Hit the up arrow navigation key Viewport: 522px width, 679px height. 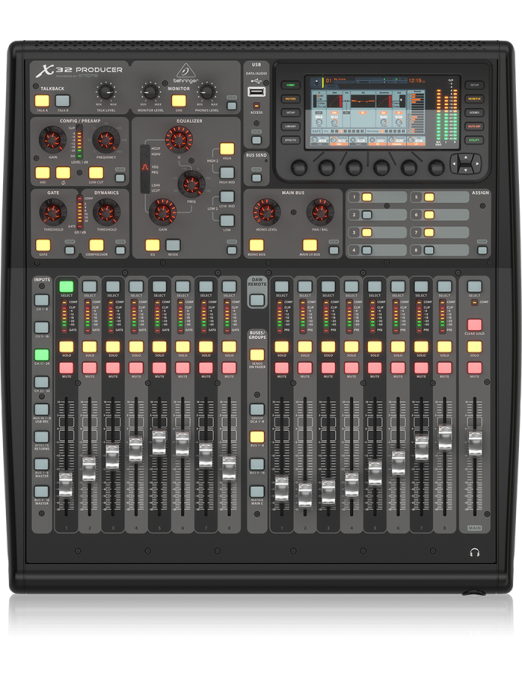466,158
